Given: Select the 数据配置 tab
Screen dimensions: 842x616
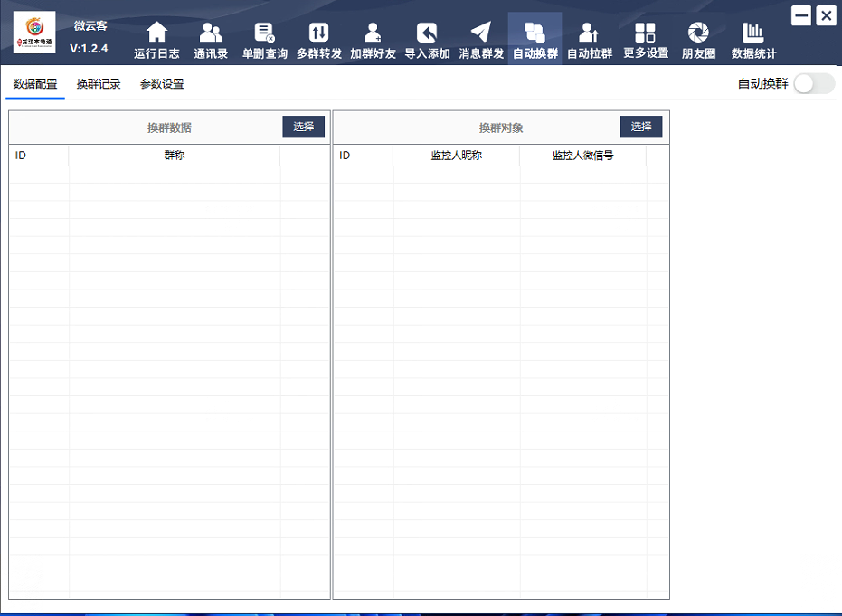Looking at the screenshot, I should click(35, 84).
